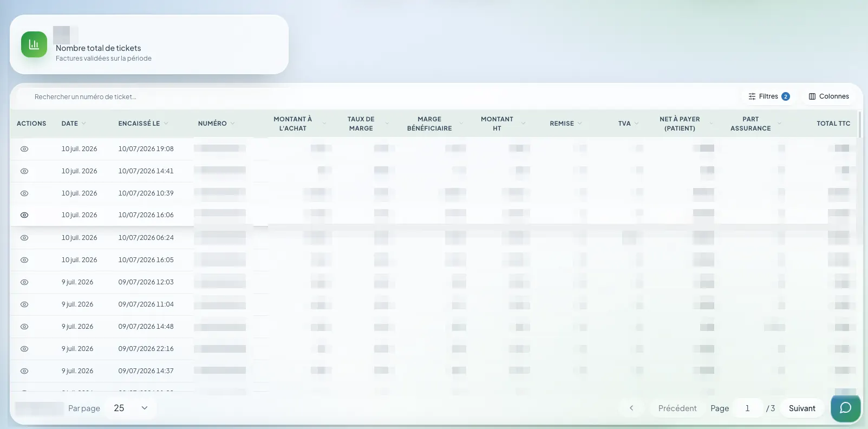
Task: Open the chat support bubble icon
Action: pyautogui.click(x=845, y=408)
